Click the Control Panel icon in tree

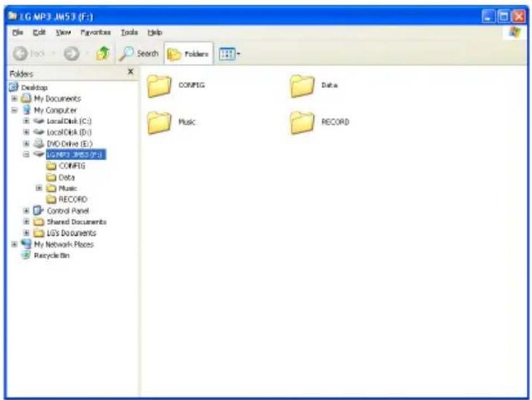coord(38,210)
